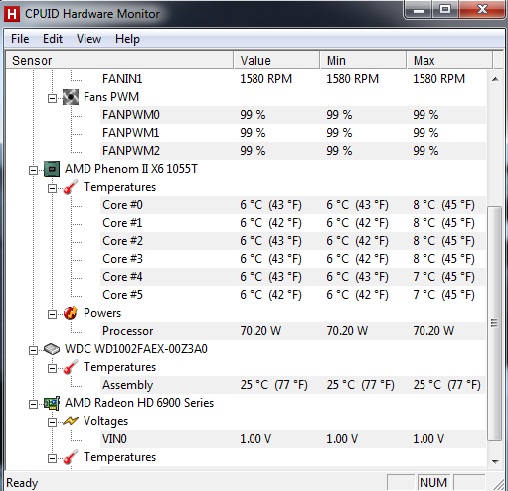Open the Help menu
Screen dimensions: 508x491
point(127,39)
